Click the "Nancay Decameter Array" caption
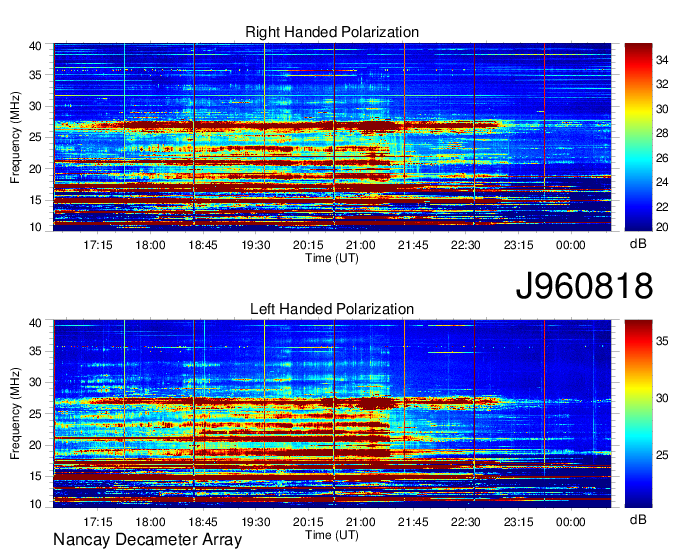The height and width of the screenshot is (552, 680). pos(147,540)
